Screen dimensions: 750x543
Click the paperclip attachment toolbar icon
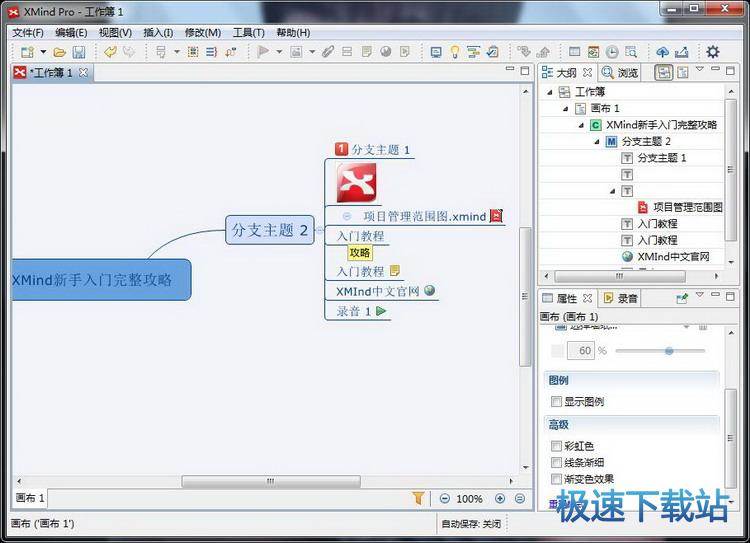(x=328, y=52)
